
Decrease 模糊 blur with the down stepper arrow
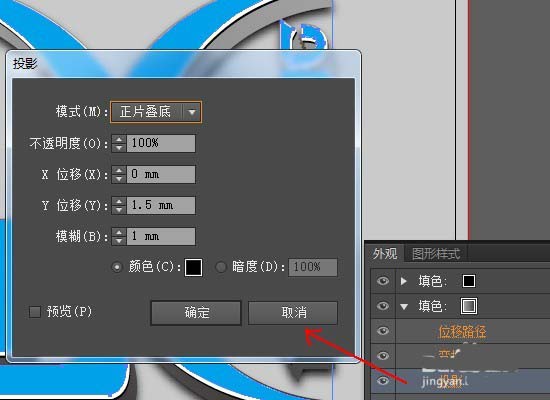coord(119,240)
